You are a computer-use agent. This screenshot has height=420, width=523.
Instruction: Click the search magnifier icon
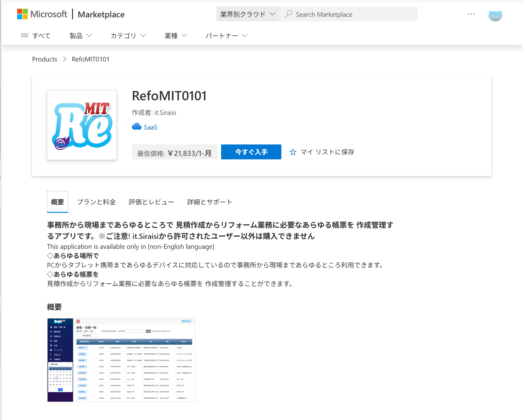click(289, 14)
